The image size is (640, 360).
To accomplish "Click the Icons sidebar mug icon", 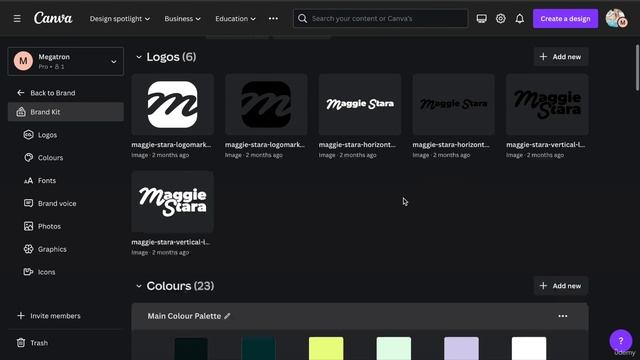I will [28, 272].
